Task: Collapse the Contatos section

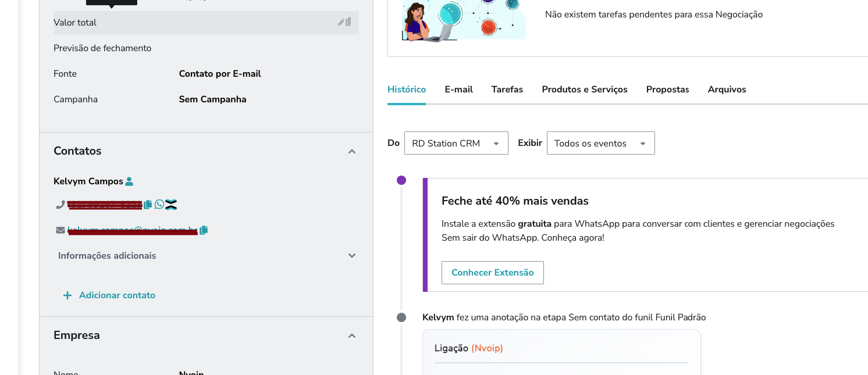Action: [x=351, y=151]
